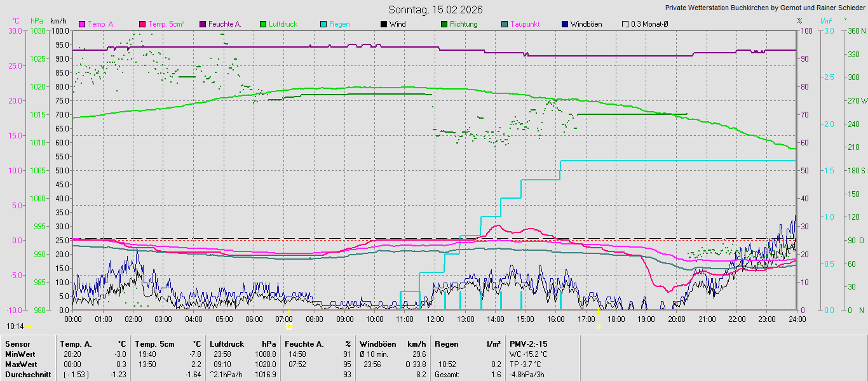Click the green Luftdruck legend square
Image resolution: width=868 pixels, height=381 pixels.
[x=263, y=24]
